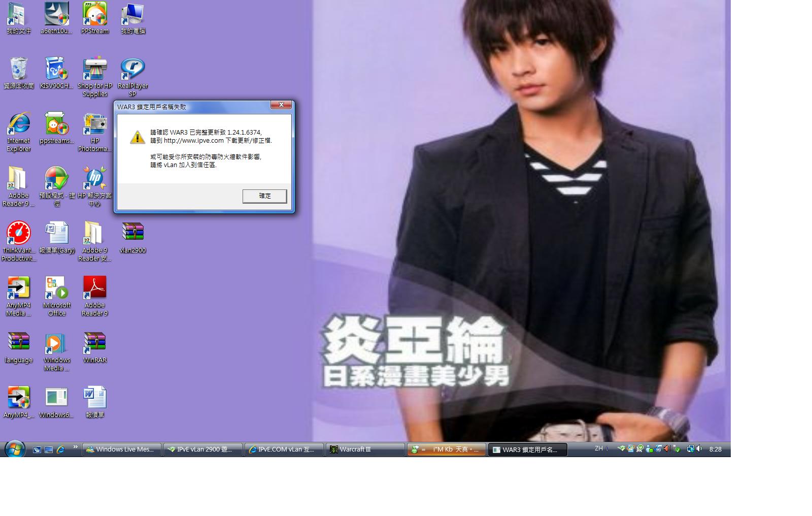Click the network connection tray icon
The height and width of the screenshot is (516, 812).
coord(690,449)
